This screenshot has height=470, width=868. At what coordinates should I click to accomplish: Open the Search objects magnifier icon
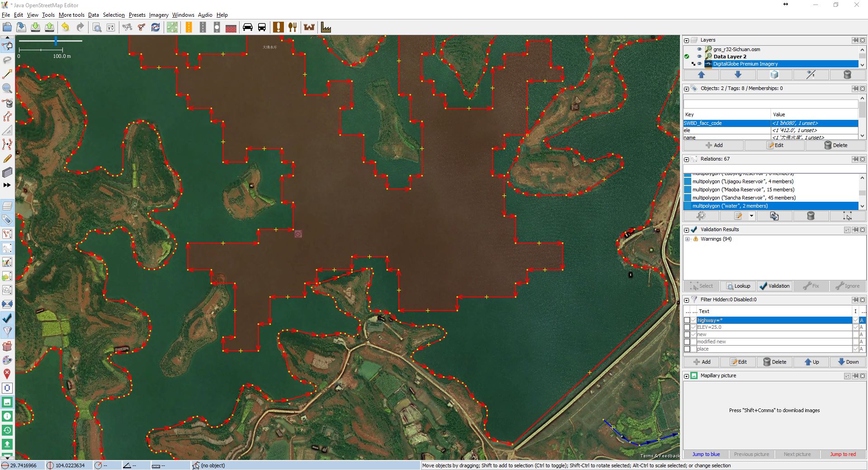(x=97, y=27)
